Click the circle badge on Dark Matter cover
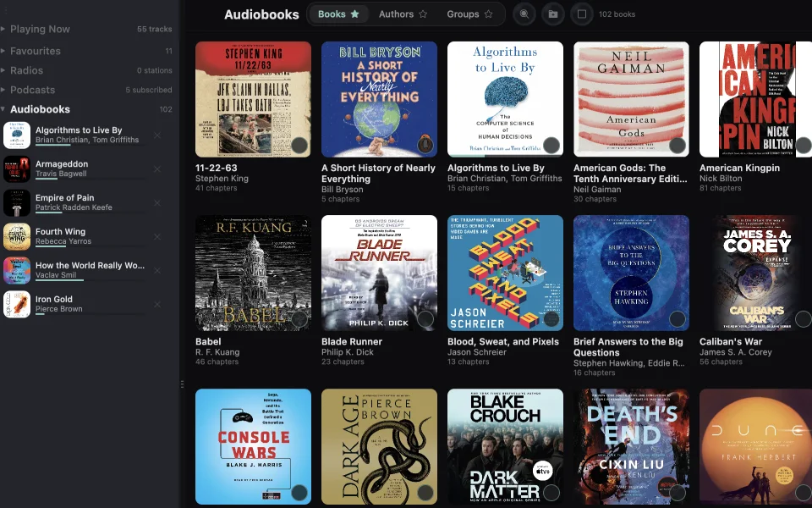The width and height of the screenshot is (812, 508). (551, 493)
